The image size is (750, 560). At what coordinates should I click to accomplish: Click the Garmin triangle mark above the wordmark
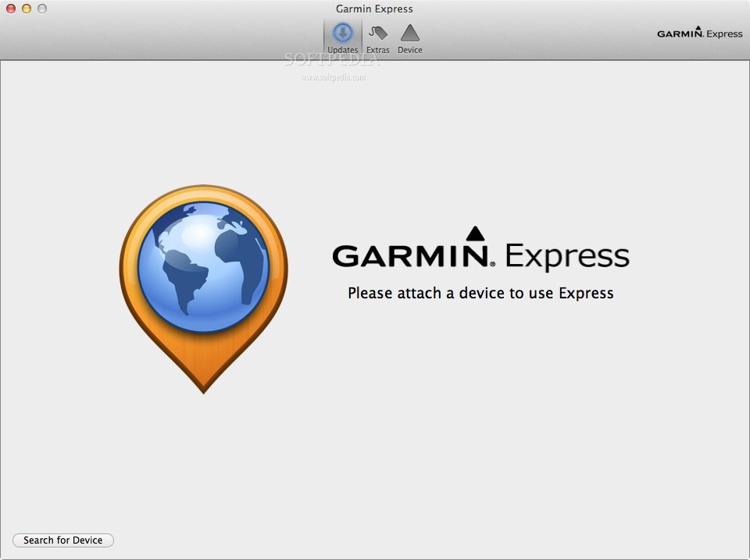pos(475,232)
